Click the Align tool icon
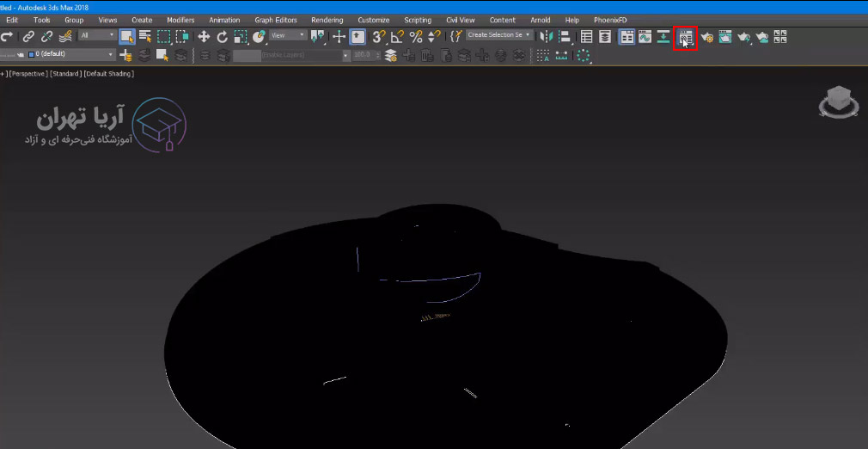The width and height of the screenshot is (868, 449). [565, 37]
